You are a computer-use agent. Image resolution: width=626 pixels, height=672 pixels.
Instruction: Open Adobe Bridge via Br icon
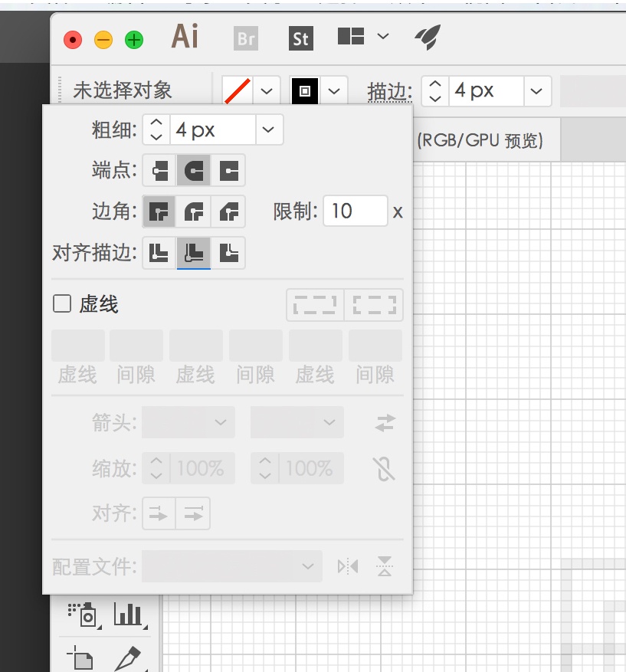click(x=246, y=38)
